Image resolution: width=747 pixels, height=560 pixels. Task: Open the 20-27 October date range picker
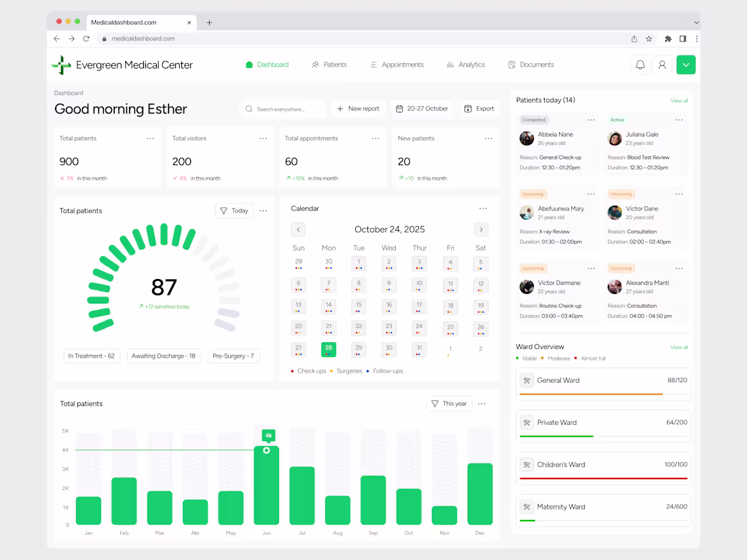(x=422, y=109)
